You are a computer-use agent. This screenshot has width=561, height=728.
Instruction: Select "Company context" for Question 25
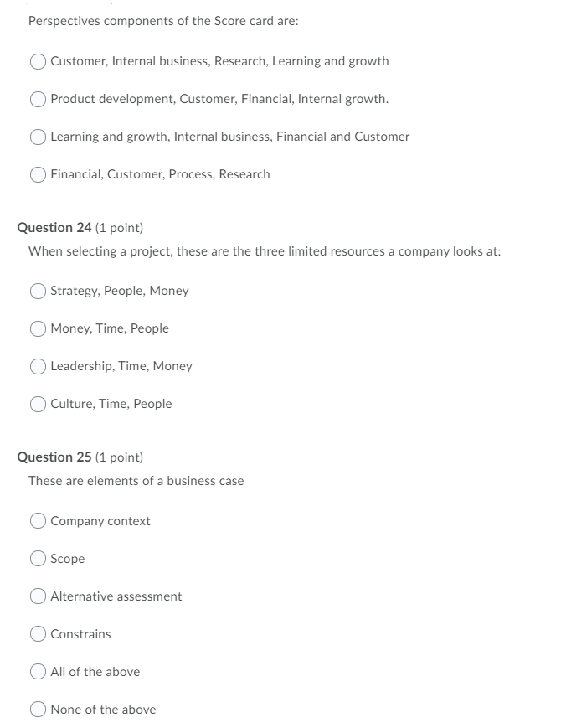tap(38, 520)
